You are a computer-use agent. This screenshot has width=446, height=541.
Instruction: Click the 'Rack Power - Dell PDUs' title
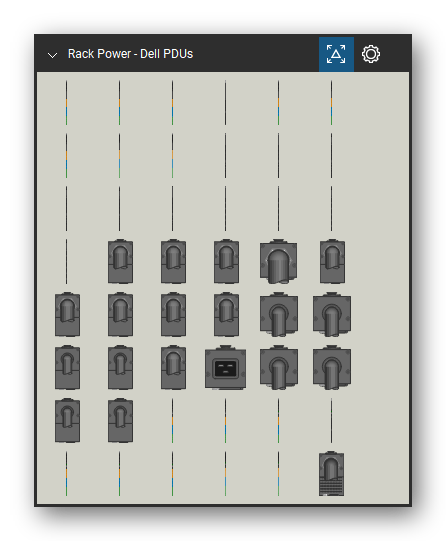pos(130,54)
